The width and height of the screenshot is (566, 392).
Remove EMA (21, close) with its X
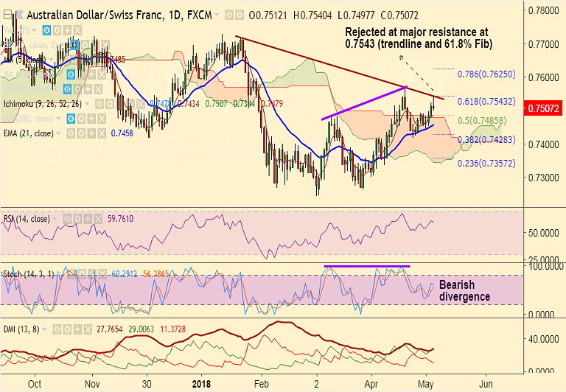tap(102, 133)
